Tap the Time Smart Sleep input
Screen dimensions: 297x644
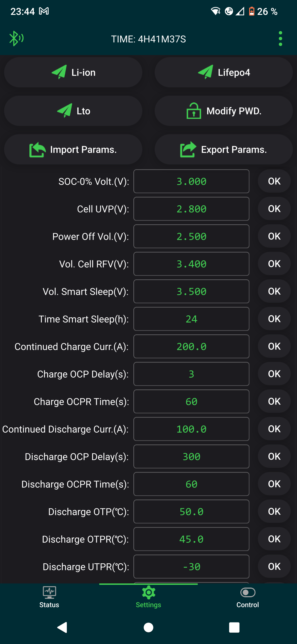point(191,319)
